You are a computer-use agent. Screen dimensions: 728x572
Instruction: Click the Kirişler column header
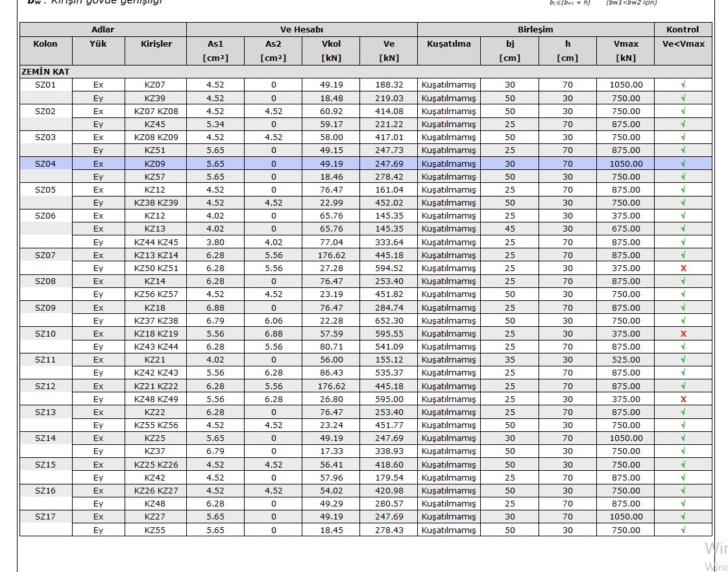coord(156,51)
